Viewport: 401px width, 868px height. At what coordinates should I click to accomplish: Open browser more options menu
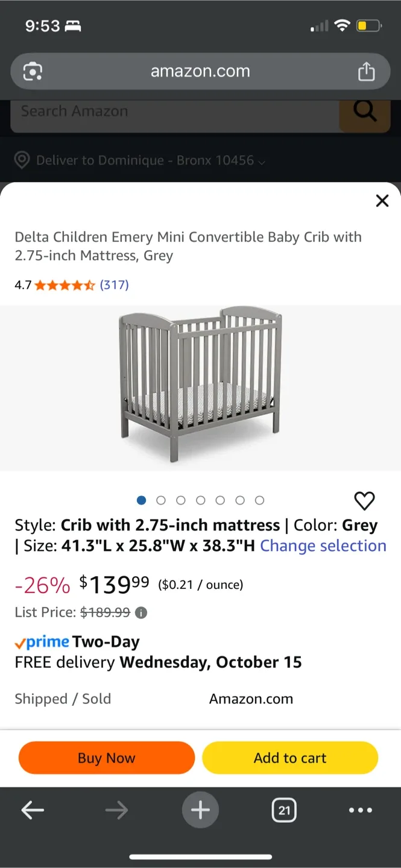[x=361, y=810]
